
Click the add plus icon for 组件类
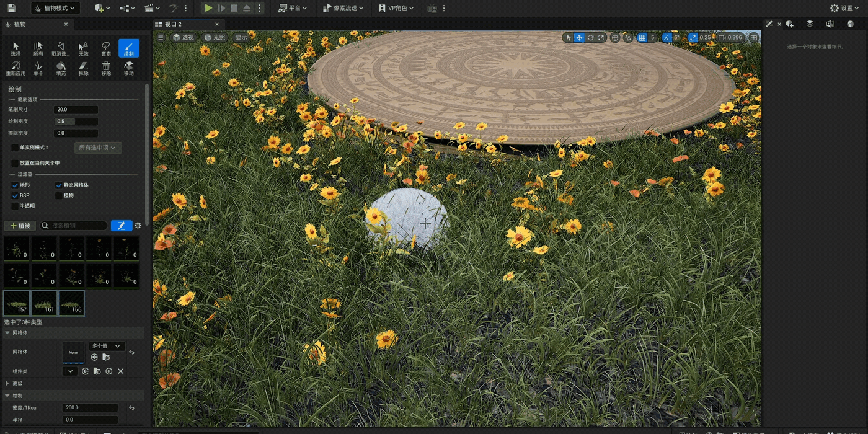(109, 371)
